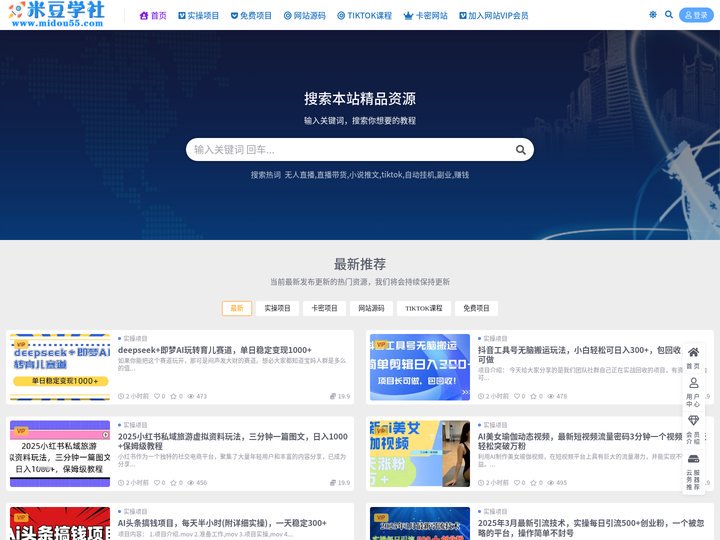
Task: Click the 小红书 card 19.9 price icon
Action: [x=333, y=483]
